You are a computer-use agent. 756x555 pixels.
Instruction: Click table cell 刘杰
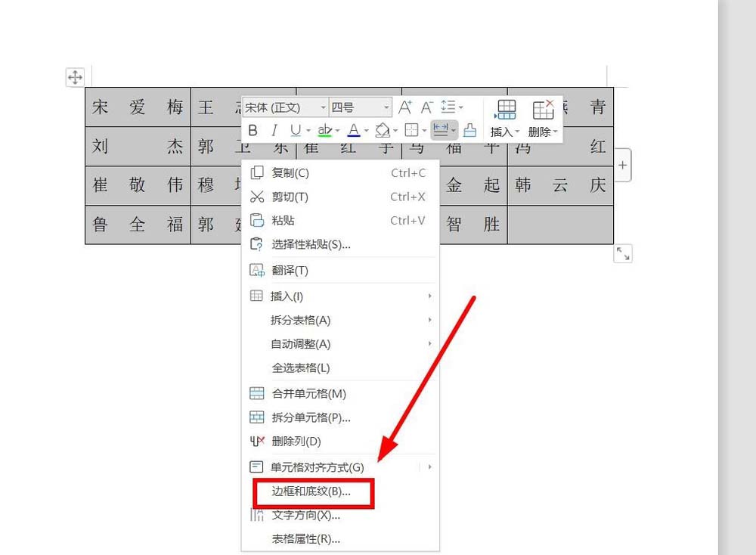coord(138,146)
